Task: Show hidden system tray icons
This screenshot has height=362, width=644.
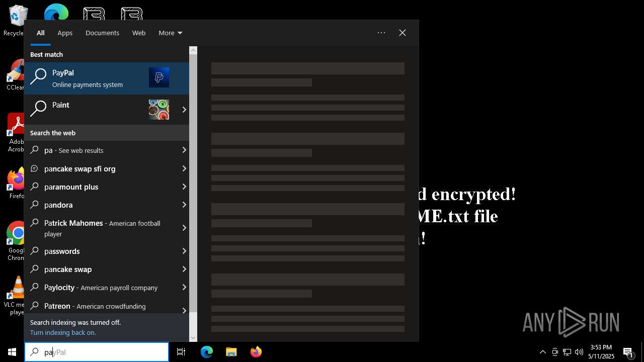Action: point(542,352)
